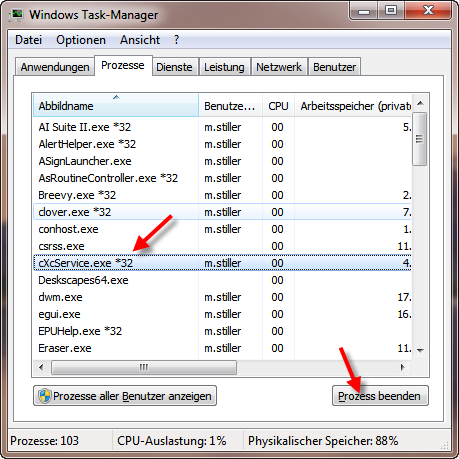Click the vertical scrollbar up arrow
This screenshot has width=459, height=459.
pyautogui.click(x=420, y=103)
